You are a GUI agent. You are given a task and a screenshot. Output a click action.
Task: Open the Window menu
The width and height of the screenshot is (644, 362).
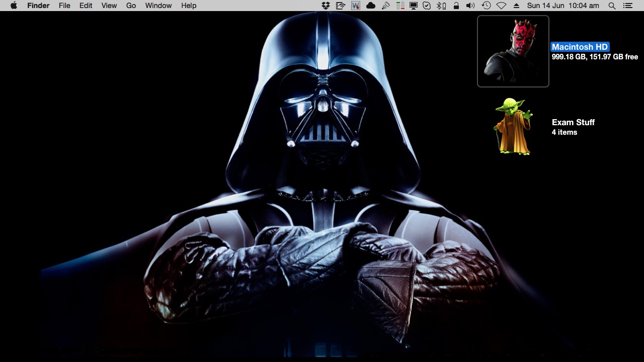(158, 6)
